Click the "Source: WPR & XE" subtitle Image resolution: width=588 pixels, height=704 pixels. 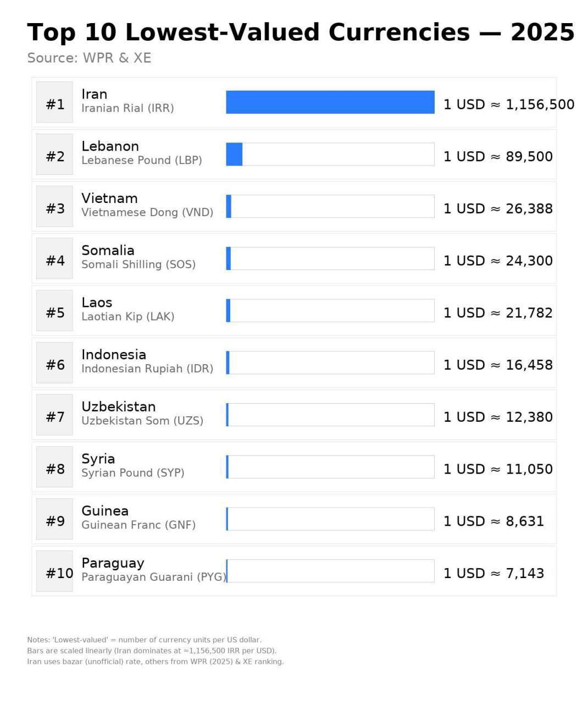89,58
